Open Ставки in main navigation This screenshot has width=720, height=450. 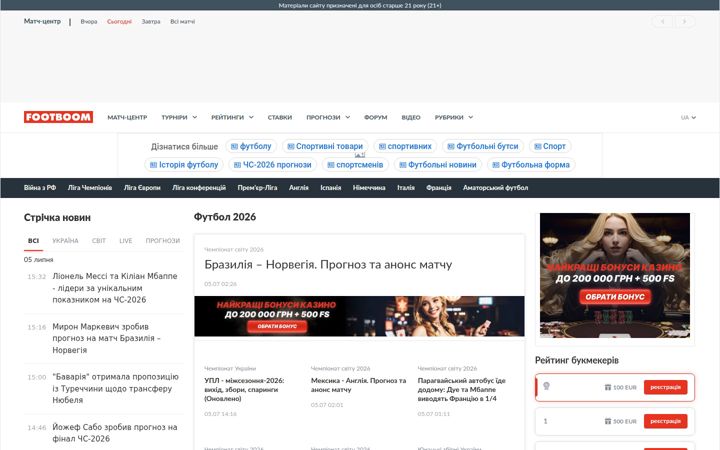(280, 118)
